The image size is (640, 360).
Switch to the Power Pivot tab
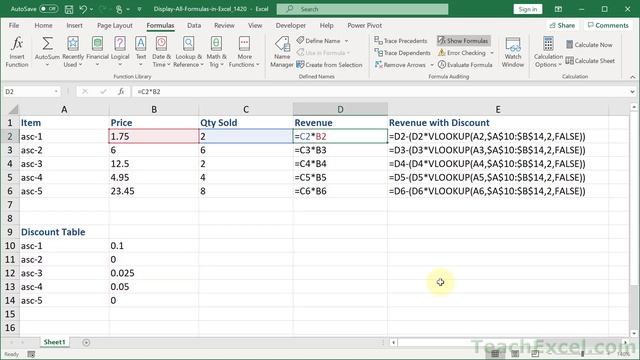[364, 25]
